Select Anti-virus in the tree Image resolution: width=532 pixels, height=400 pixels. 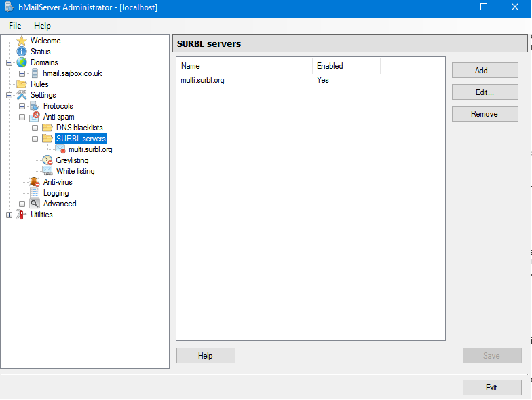(58, 182)
